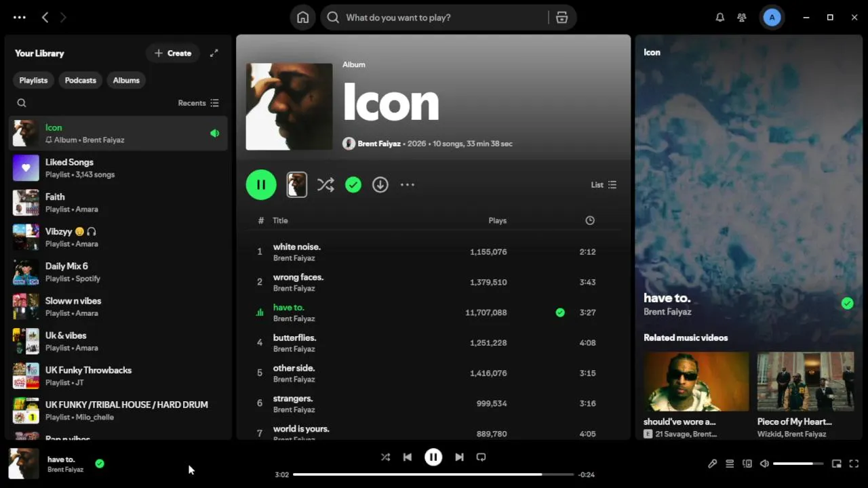The width and height of the screenshot is (868, 488).
Task: Toggle shuffle in the player controls
Action: 385,457
